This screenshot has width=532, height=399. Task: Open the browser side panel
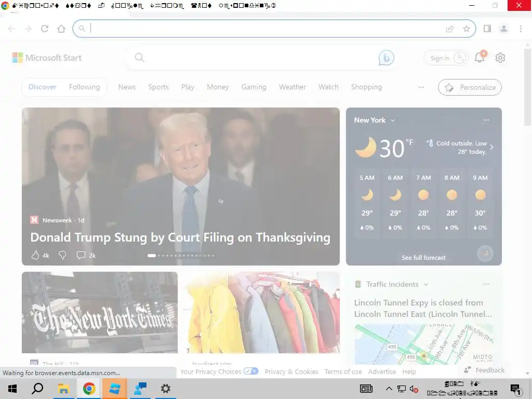487,29
